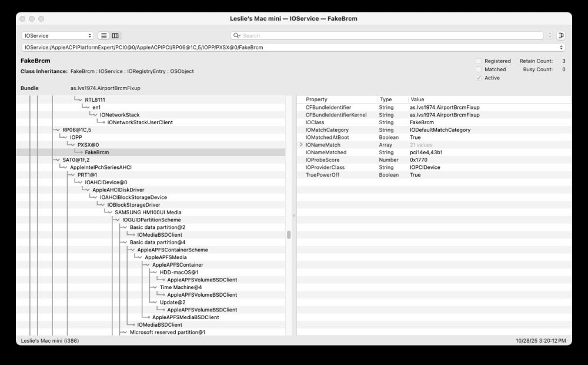Click the bundle name as.lvs1974.AirportBrcmFixup in header
The image size is (588, 365).
(x=105, y=88)
